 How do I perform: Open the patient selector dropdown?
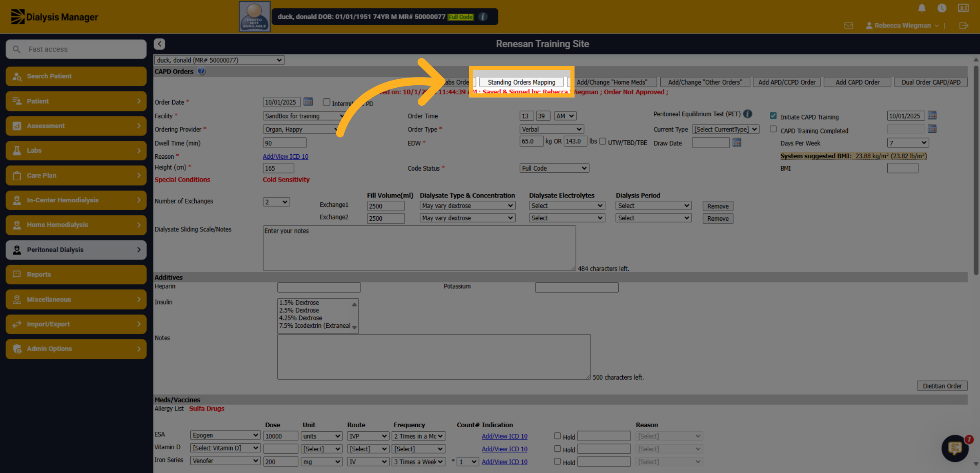click(219, 60)
